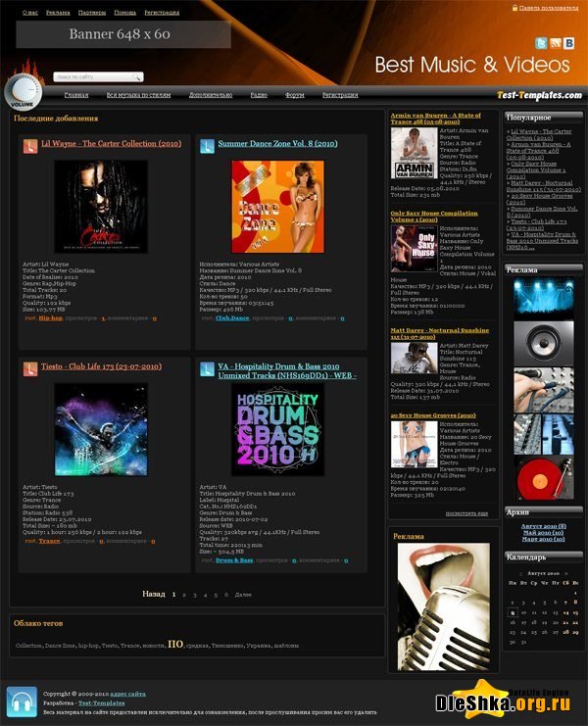The width and height of the screenshot is (588, 726).
Task: Click the concert stage lights ad image
Action: point(544,299)
